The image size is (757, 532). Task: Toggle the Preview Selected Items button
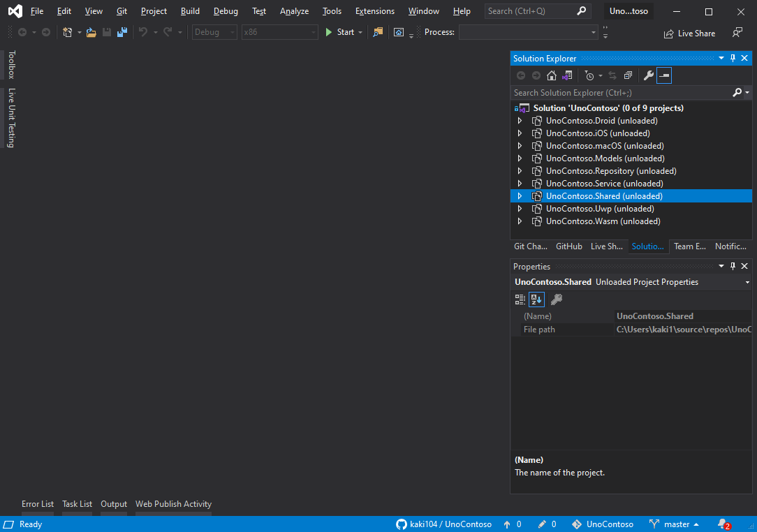[664, 75]
